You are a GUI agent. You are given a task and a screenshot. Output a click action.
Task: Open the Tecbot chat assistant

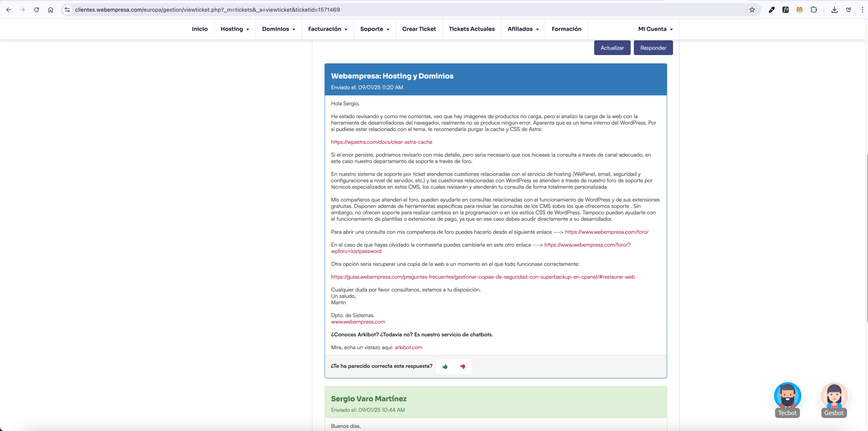[x=787, y=400]
